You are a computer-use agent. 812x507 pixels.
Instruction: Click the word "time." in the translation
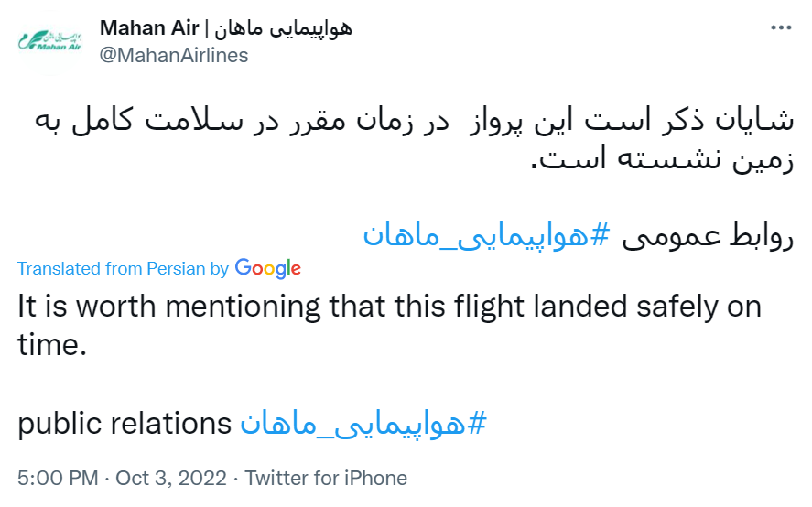tap(51, 346)
